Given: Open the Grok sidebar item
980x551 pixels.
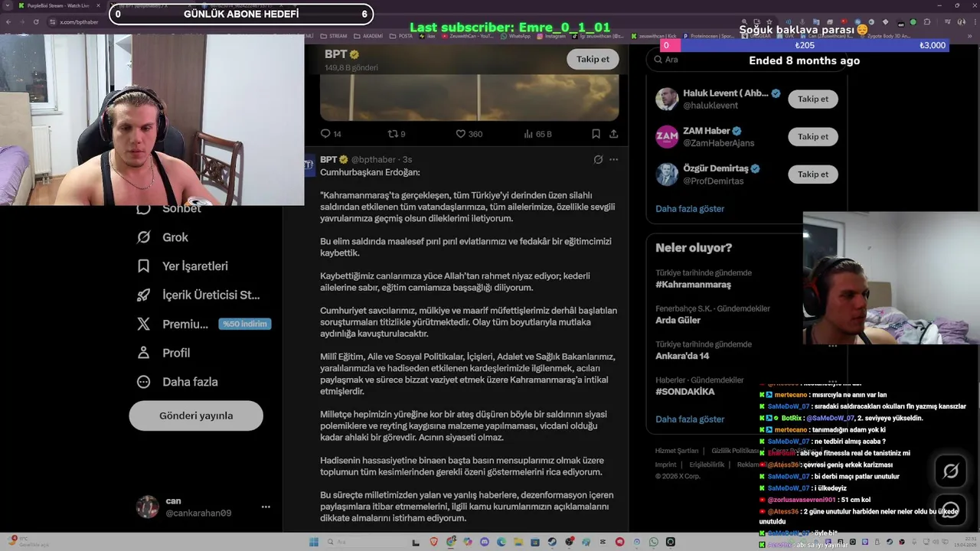Looking at the screenshot, I should pos(164,237).
